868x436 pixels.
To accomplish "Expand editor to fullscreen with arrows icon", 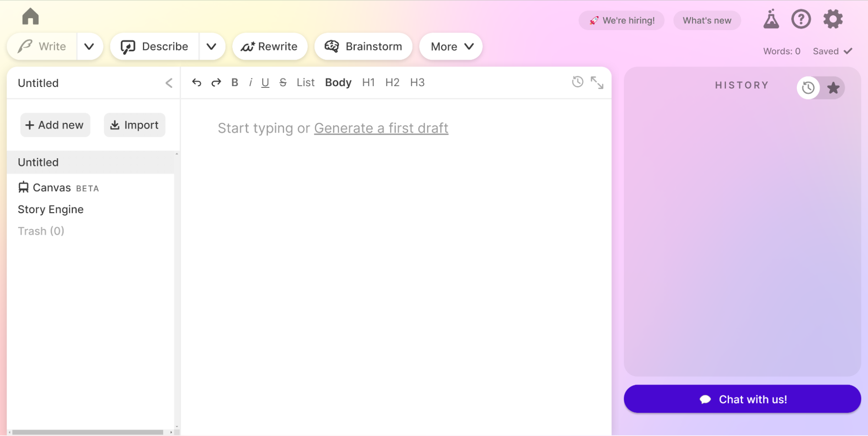I will tap(597, 83).
